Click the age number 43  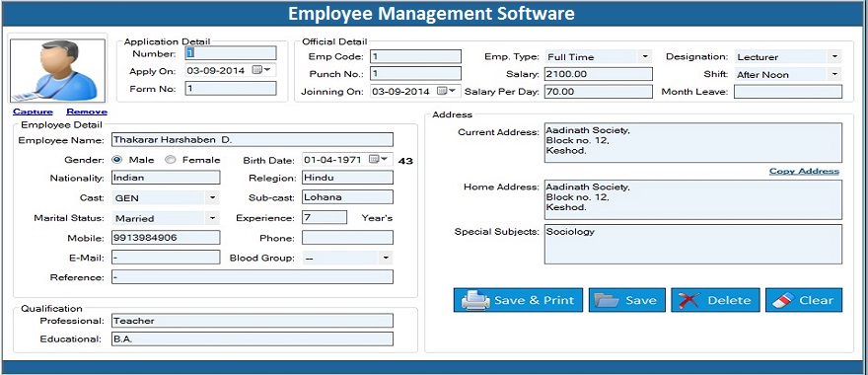[405, 161]
